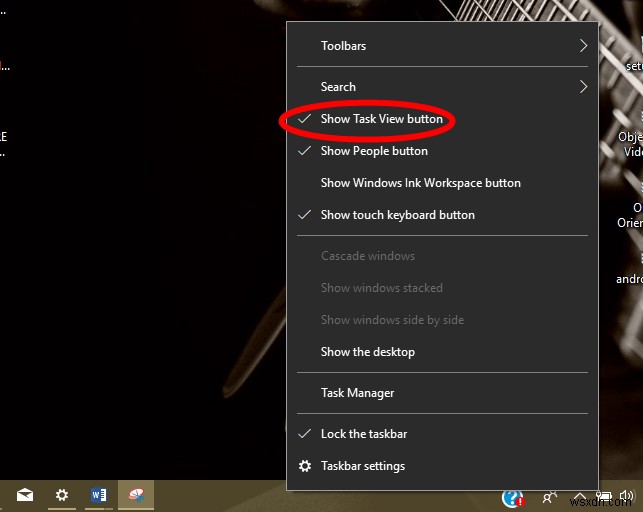Click the blue question mark help tray icon

point(513,498)
